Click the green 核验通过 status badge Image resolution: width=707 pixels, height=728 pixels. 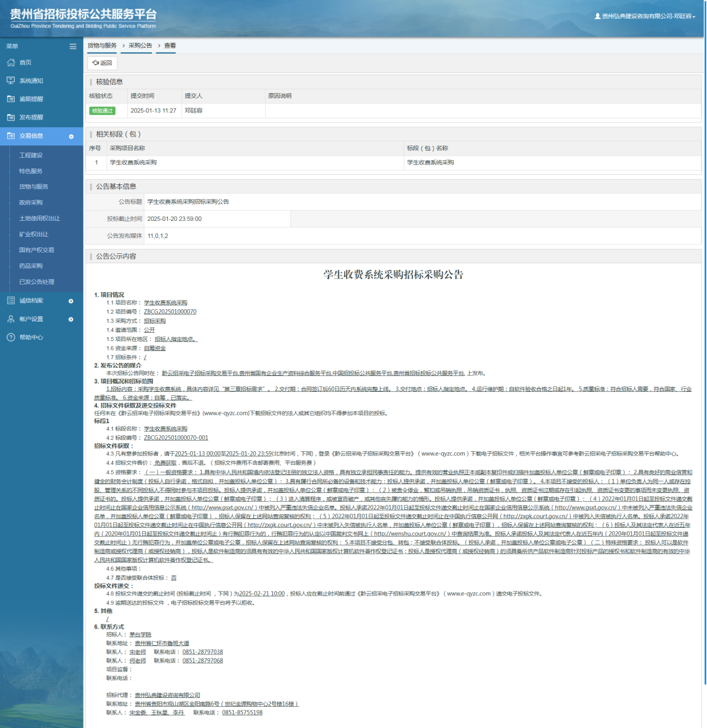(102, 111)
